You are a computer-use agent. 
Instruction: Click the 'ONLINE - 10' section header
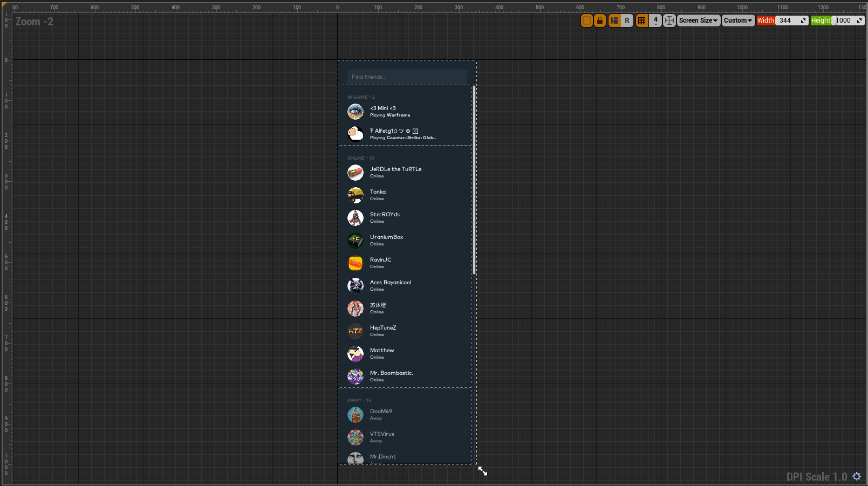[361, 158]
